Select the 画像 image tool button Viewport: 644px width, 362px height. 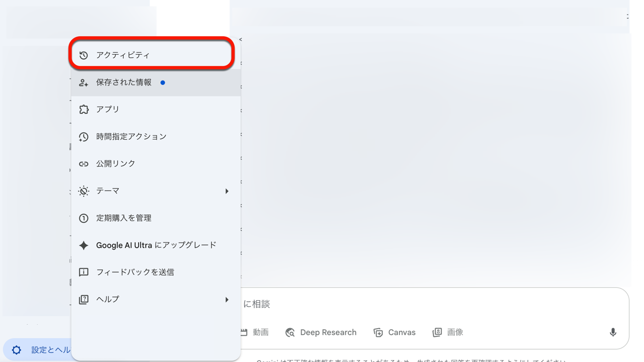pos(448,332)
